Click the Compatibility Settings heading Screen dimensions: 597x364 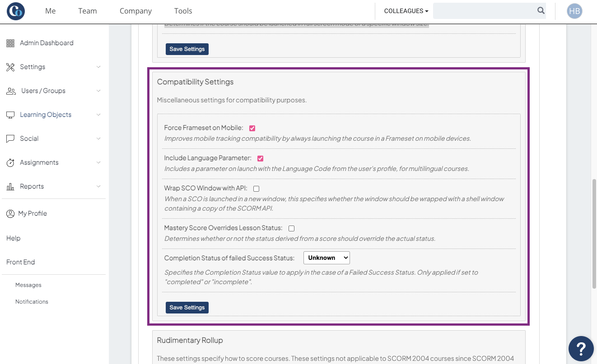195,82
